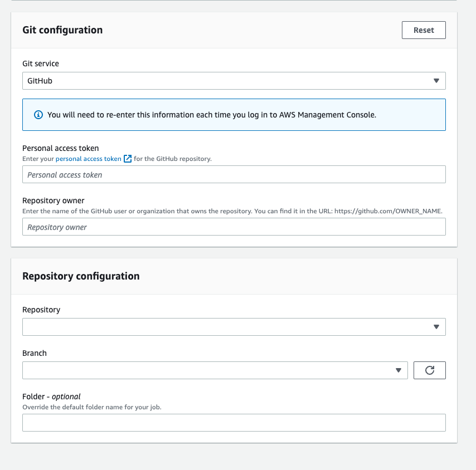The width and height of the screenshot is (476, 470).
Task: Click the Git configuration section heading
Action: pyautogui.click(x=62, y=30)
